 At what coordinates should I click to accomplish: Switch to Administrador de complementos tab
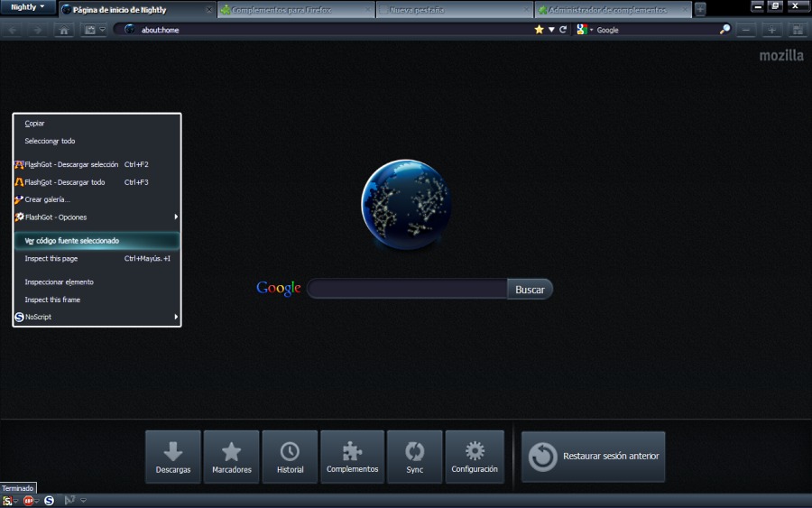pyautogui.click(x=614, y=9)
